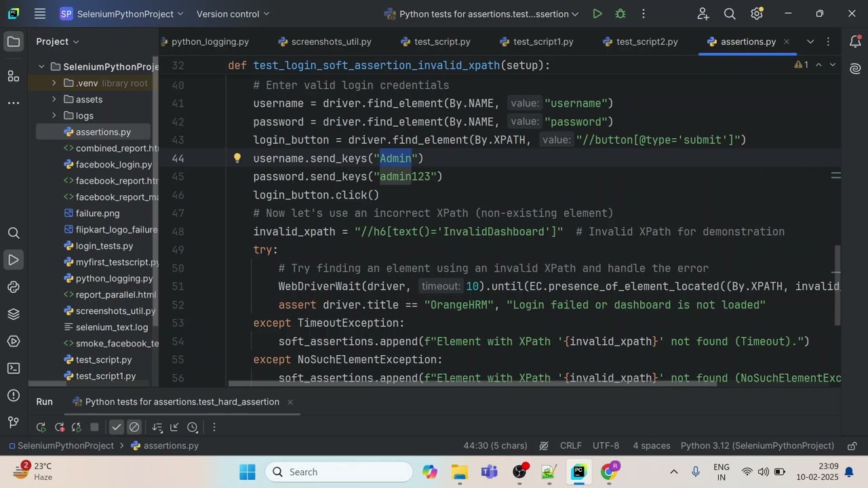This screenshot has height=488, width=868.
Task: Close the assertions.py editor tab
Action: (787, 41)
